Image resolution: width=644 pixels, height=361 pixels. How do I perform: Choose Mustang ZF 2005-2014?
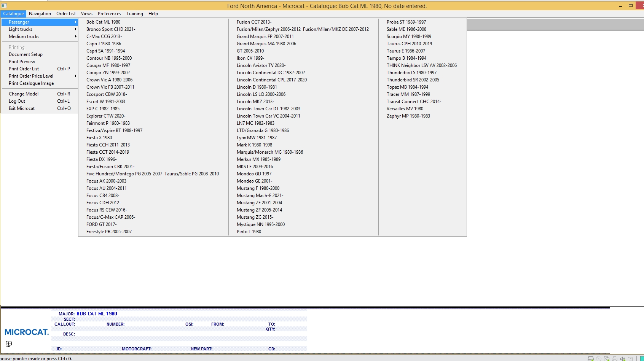click(259, 210)
